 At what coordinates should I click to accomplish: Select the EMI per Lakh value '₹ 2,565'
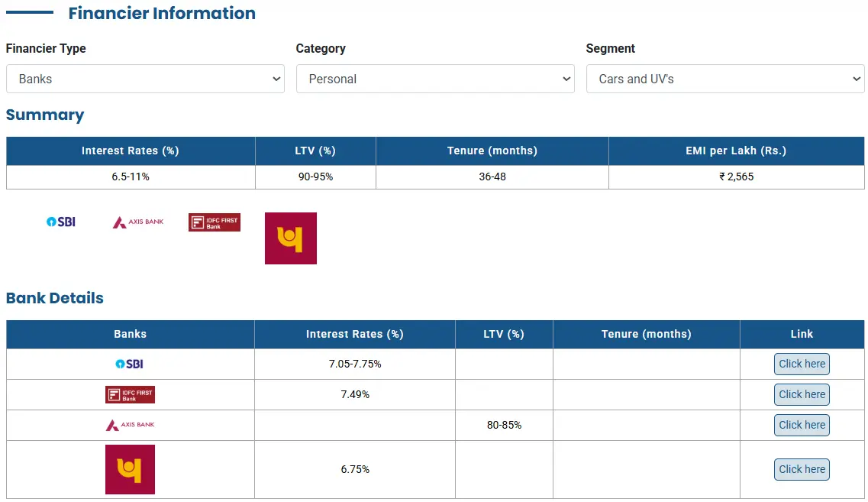736,177
